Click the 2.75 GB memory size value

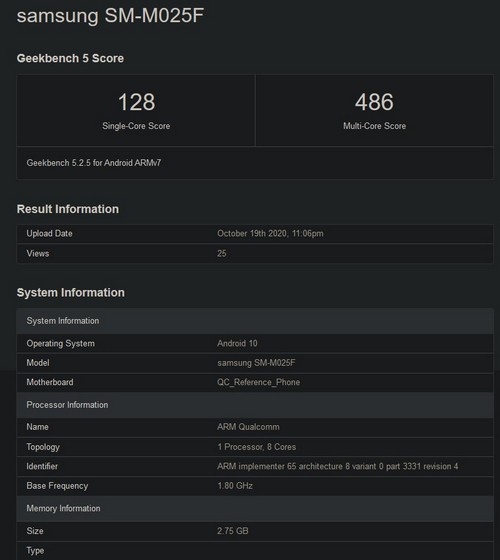coord(233,531)
